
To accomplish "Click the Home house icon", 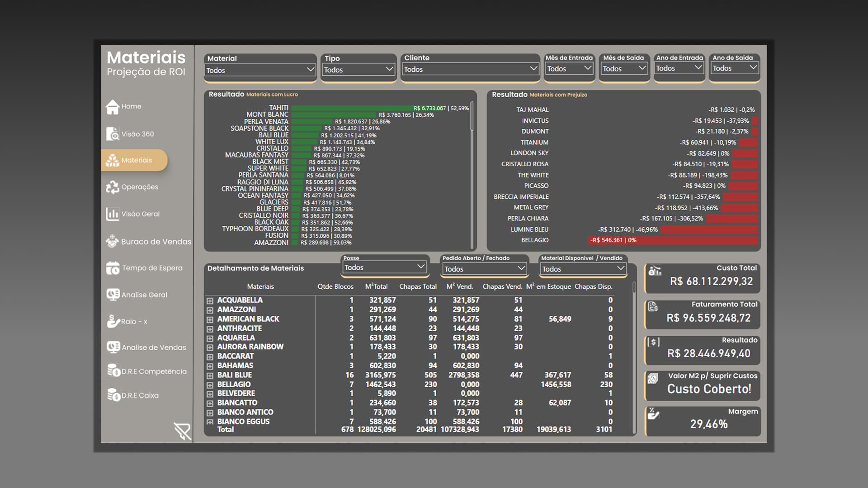I will (112, 107).
